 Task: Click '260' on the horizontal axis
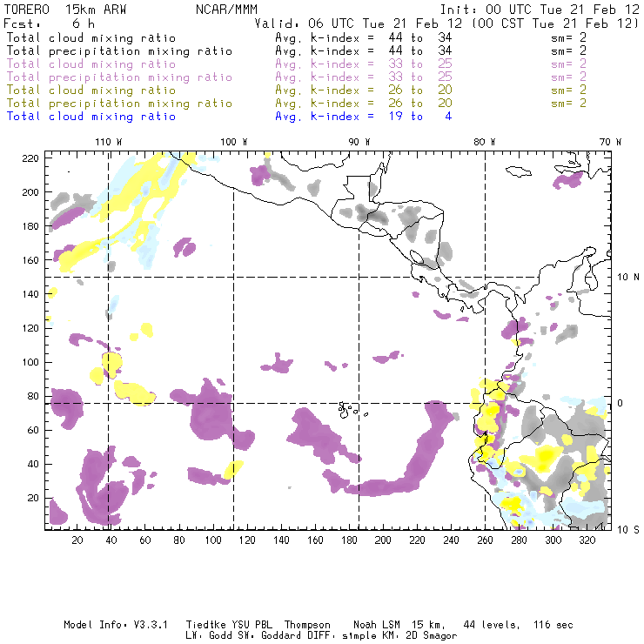(485, 540)
